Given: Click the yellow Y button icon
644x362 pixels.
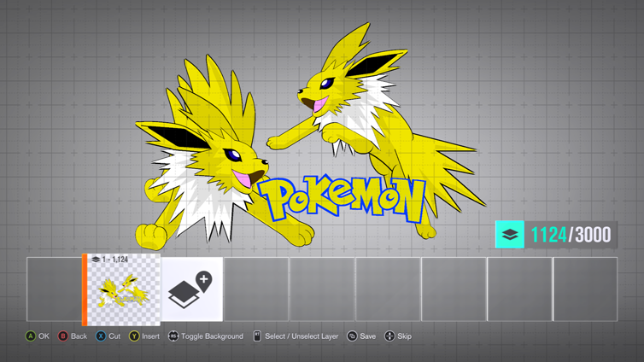Looking at the screenshot, I should (134, 336).
